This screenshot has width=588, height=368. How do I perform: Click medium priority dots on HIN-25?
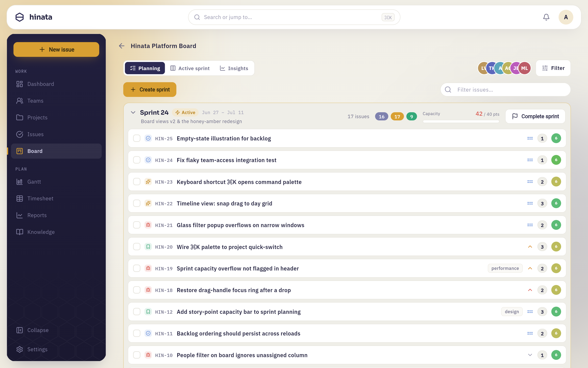pos(530,138)
